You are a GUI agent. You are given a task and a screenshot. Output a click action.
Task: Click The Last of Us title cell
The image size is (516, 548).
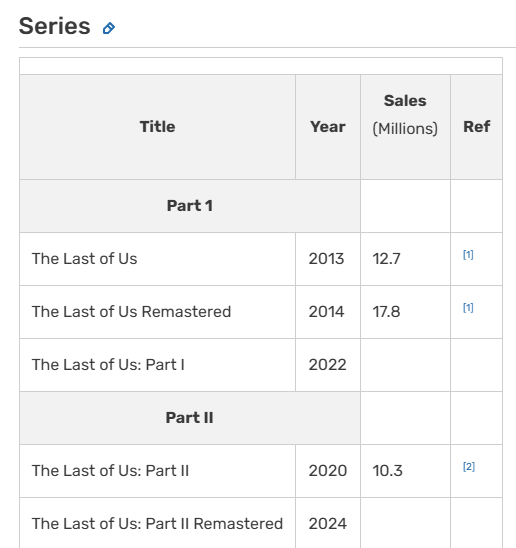point(157,259)
